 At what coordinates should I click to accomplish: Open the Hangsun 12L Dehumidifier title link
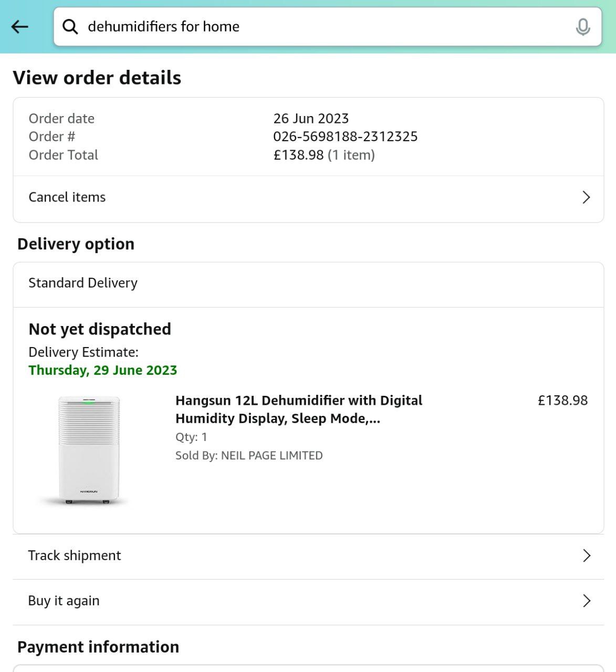(298, 409)
